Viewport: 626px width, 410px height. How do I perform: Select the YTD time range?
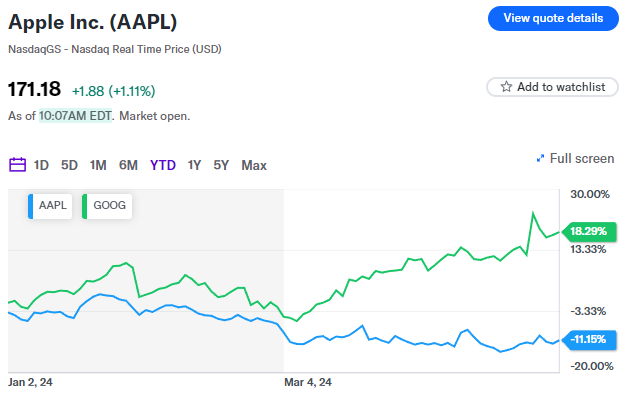click(x=163, y=165)
